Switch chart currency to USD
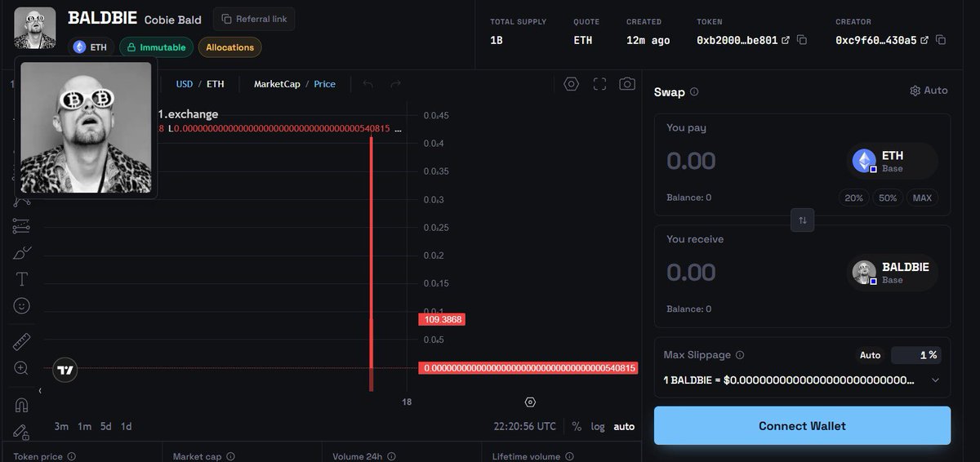The width and height of the screenshot is (980, 462). tap(185, 84)
